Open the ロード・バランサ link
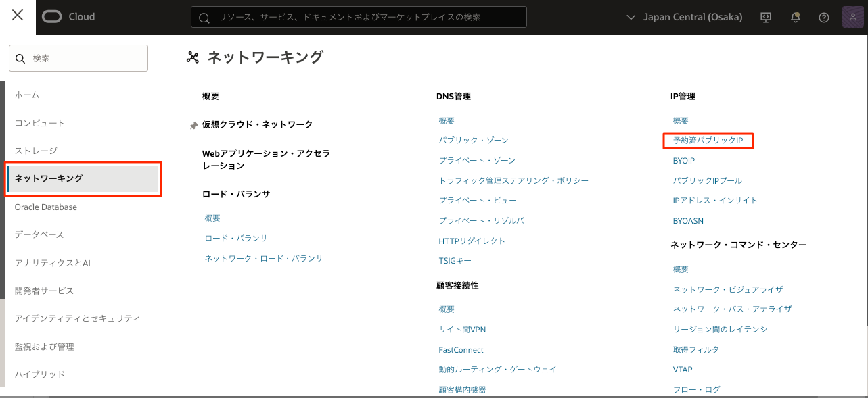 (x=236, y=239)
